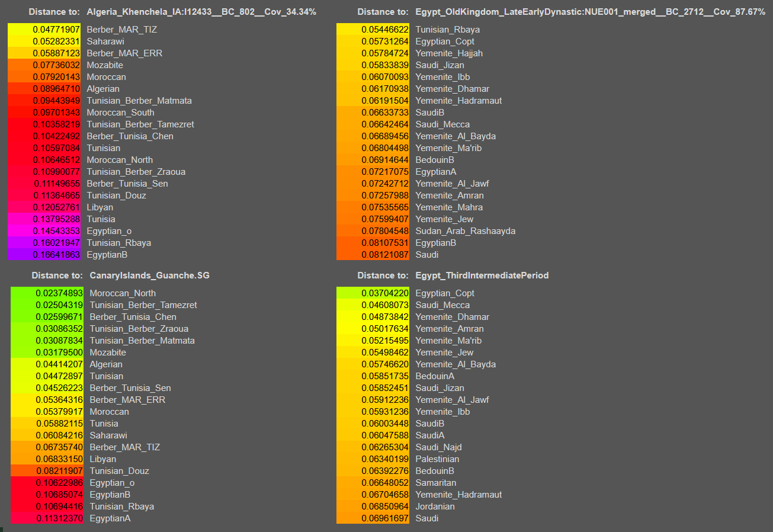This screenshot has width=773, height=532.
Task: Pick the distance cell 0.07599407
Action: (373, 219)
